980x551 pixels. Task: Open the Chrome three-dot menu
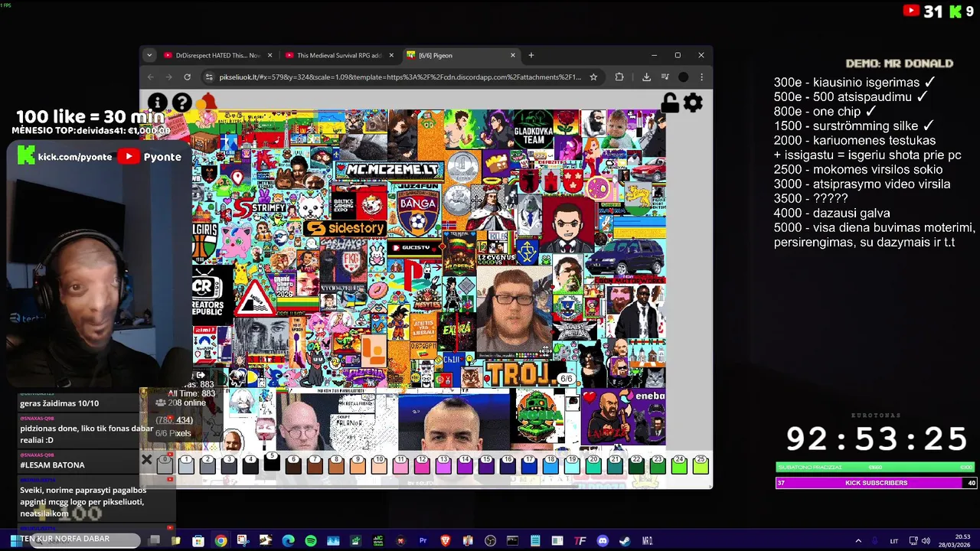point(701,77)
